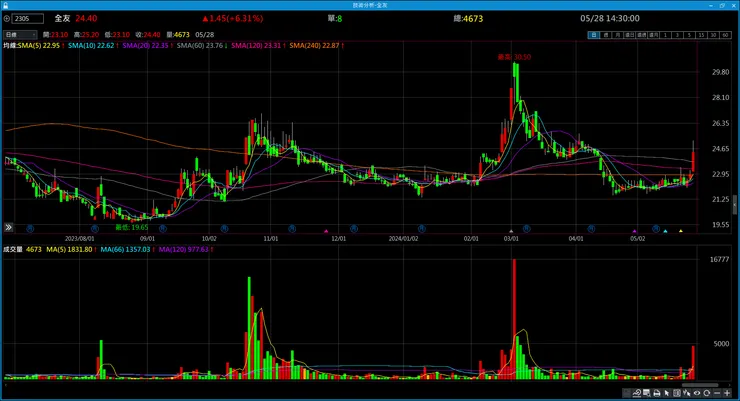Open the drawing line tool in bottom toolbar
This screenshot has width=740, height=401.
coord(637,393)
